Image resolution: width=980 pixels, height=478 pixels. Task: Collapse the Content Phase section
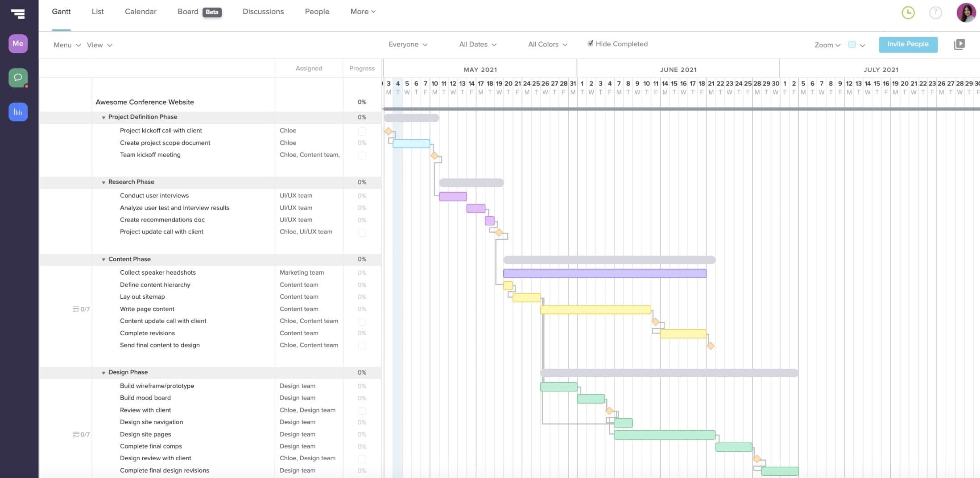click(x=103, y=259)
